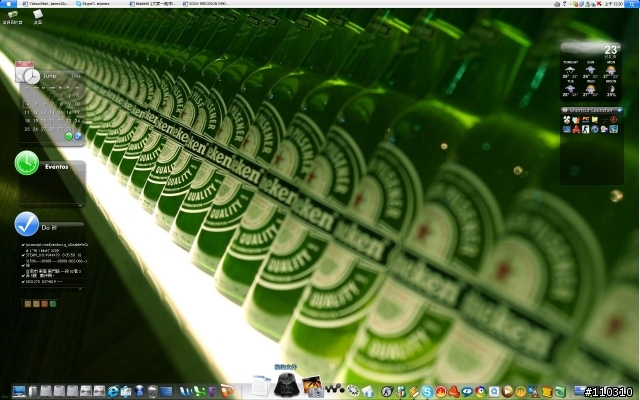Click the 23° temperature in weather widget
Viewport: 640px width, 400px height.
coord(611,50)
